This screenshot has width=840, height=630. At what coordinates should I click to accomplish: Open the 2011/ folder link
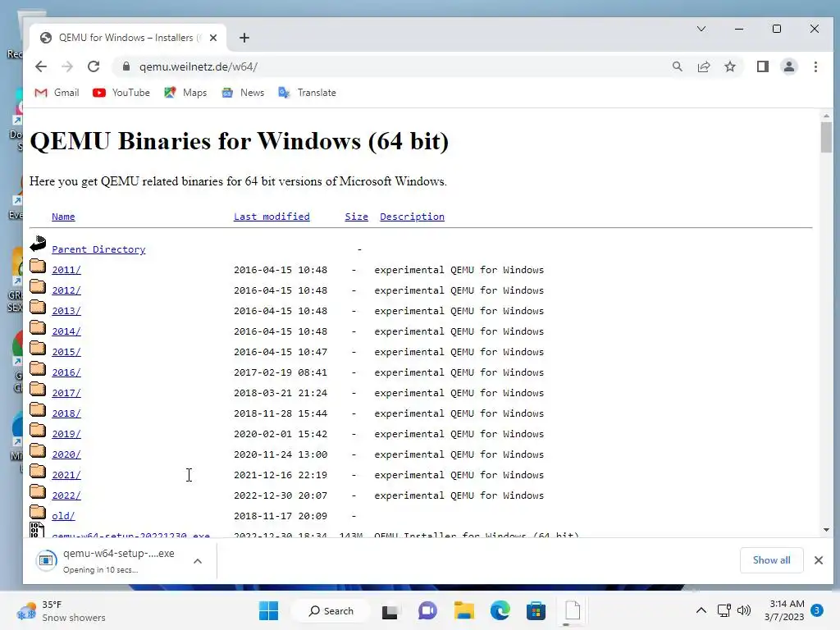point(66,270)
